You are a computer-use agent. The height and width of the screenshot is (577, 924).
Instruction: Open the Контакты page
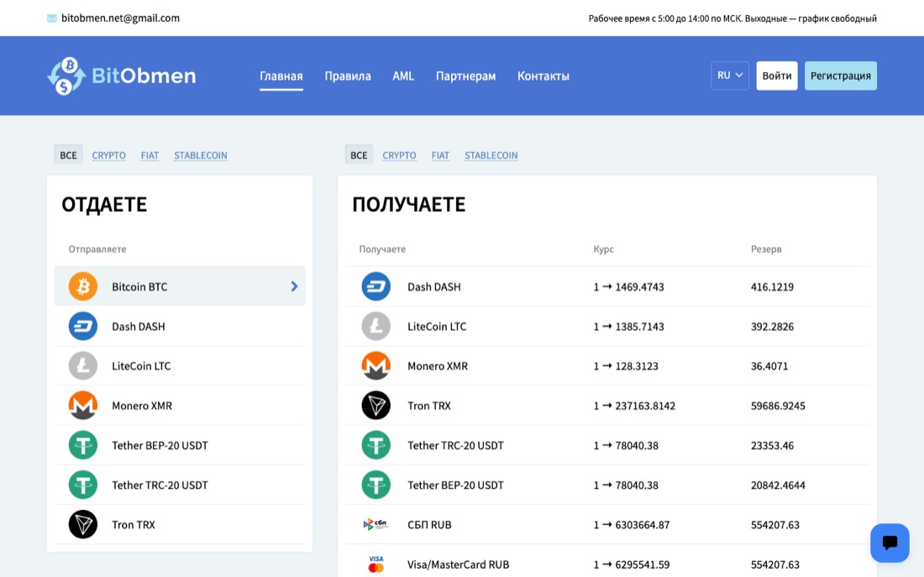(x=543, y=76)
